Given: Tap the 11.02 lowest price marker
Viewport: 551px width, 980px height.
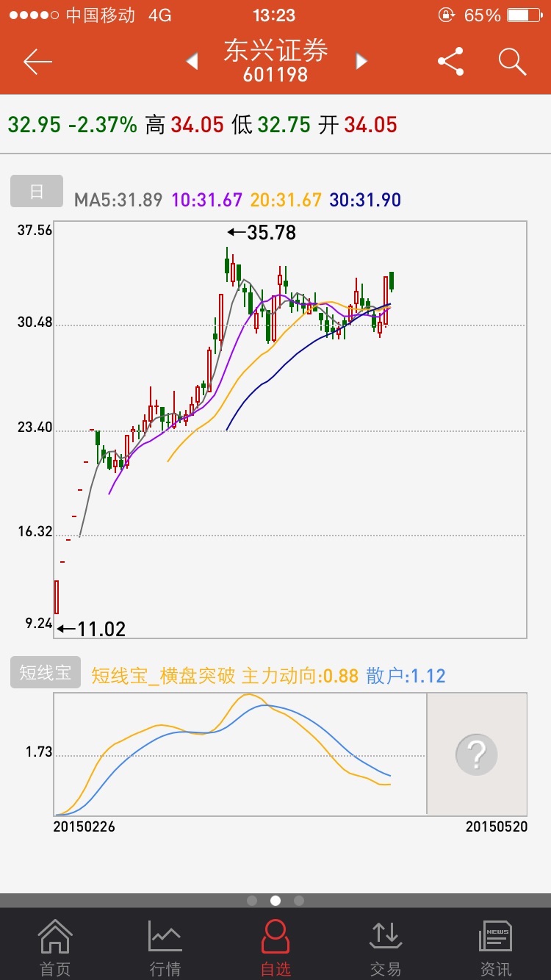Looking at the screenshot, I should tap(92, 629).
